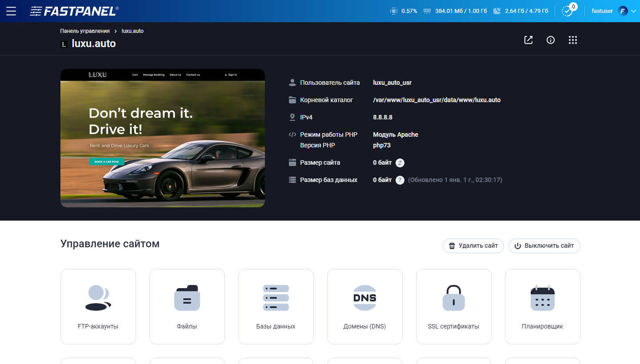640x364 pixels.
Task: Click the FASTPANEL logo
Action: [x=74, y=11]
